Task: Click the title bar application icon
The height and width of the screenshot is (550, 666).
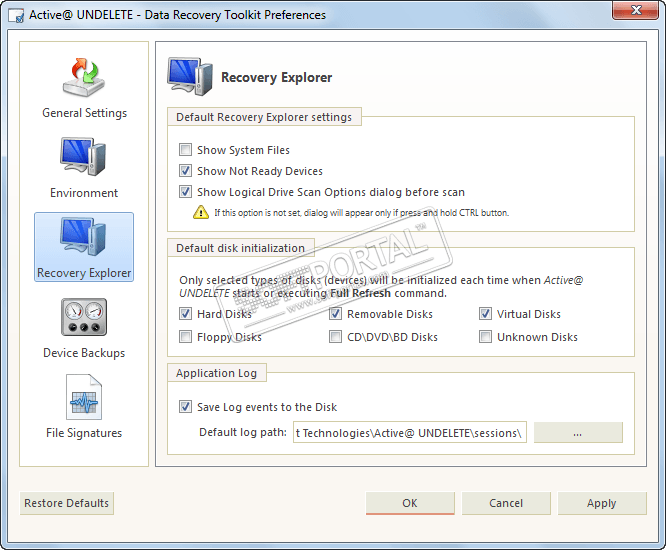Action: (16, 15)
